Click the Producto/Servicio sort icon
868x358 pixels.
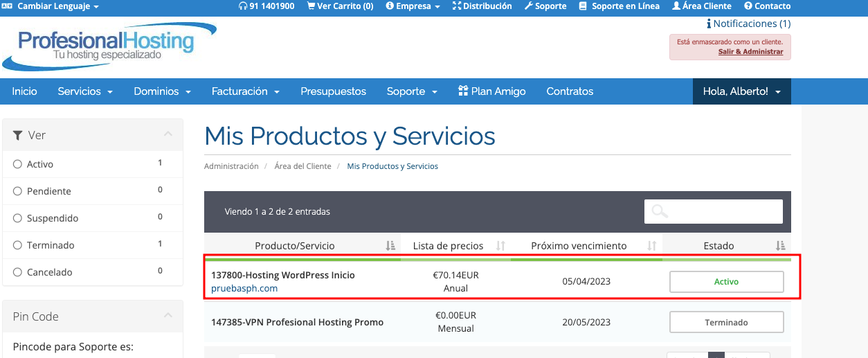[x=390, y=246]
